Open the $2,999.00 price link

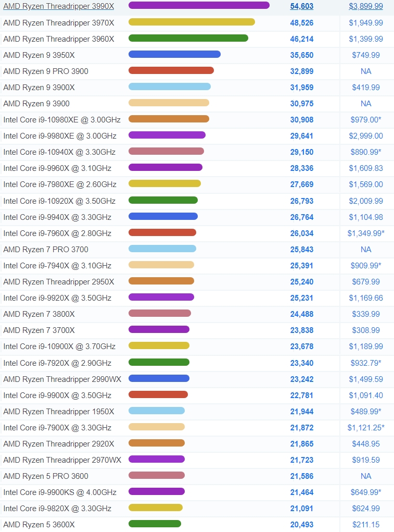pos(366,136)
